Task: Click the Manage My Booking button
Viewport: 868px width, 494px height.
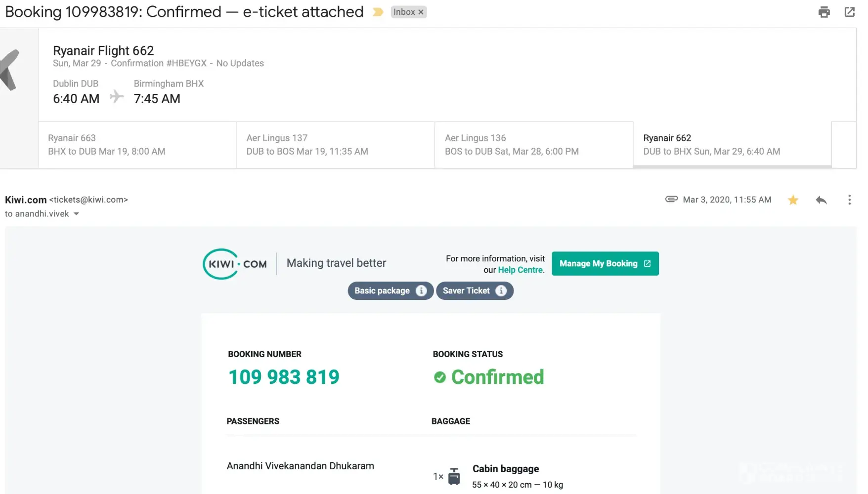Action: tap(605, 264)
